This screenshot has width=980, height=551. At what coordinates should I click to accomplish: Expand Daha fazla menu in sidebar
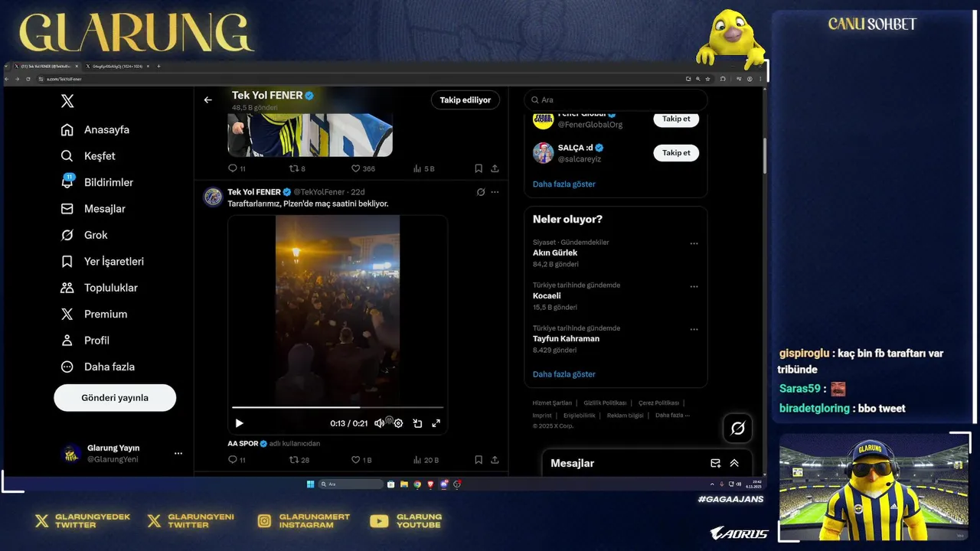pos(97,367)
